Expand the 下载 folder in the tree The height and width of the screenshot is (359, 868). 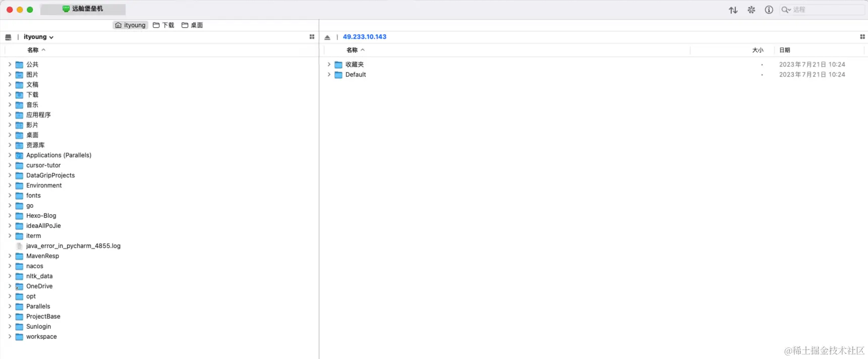10,95
